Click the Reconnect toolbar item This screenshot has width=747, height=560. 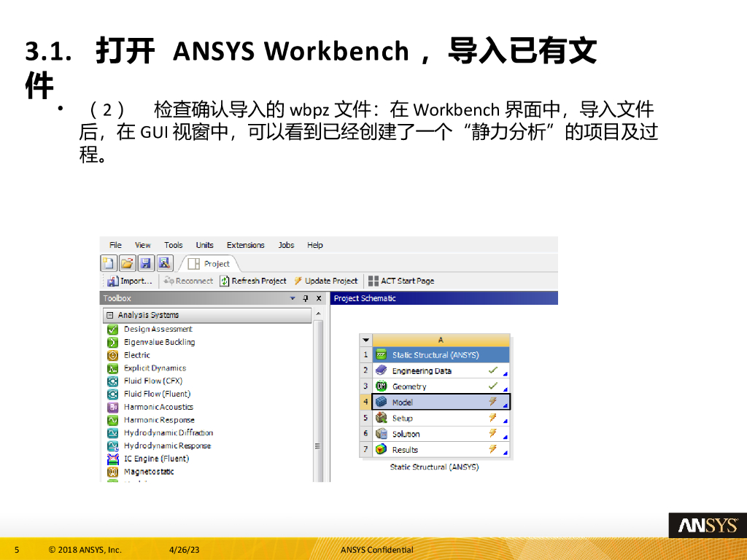pyautogui.click(x=188, y=281)
